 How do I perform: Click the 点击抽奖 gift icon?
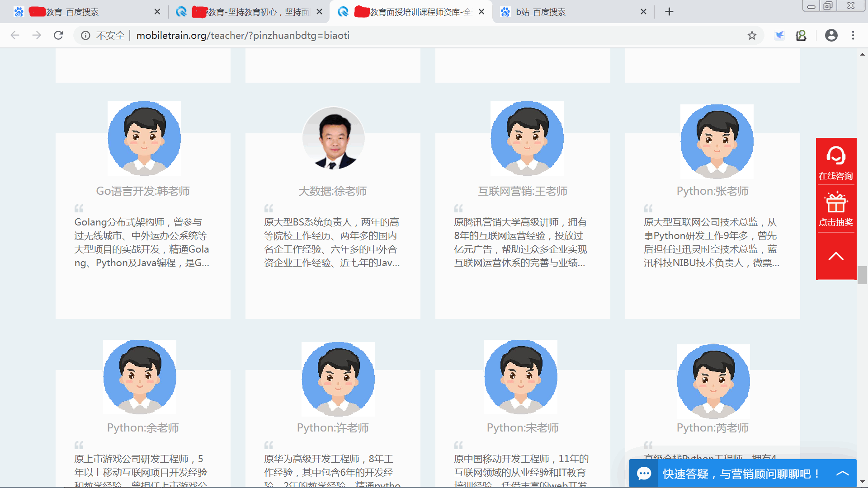click(835, 203)
